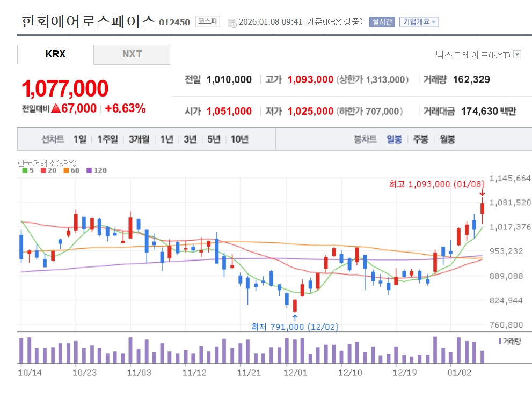Image resolution: width=532 pixels, height=393 pixels.
Task: Click the timestamp 2026.01.08 09:41
Action: 271,22
